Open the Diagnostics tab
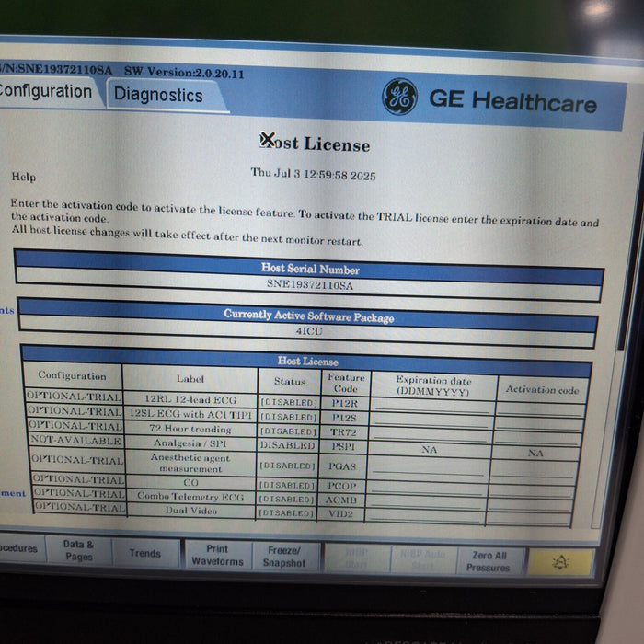The width and height of the screenshot is (644, 644). [160, 95]
